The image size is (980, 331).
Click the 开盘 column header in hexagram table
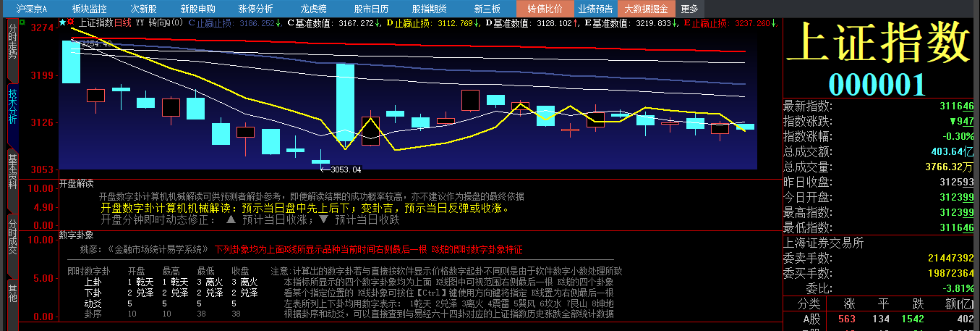(135, 271)
